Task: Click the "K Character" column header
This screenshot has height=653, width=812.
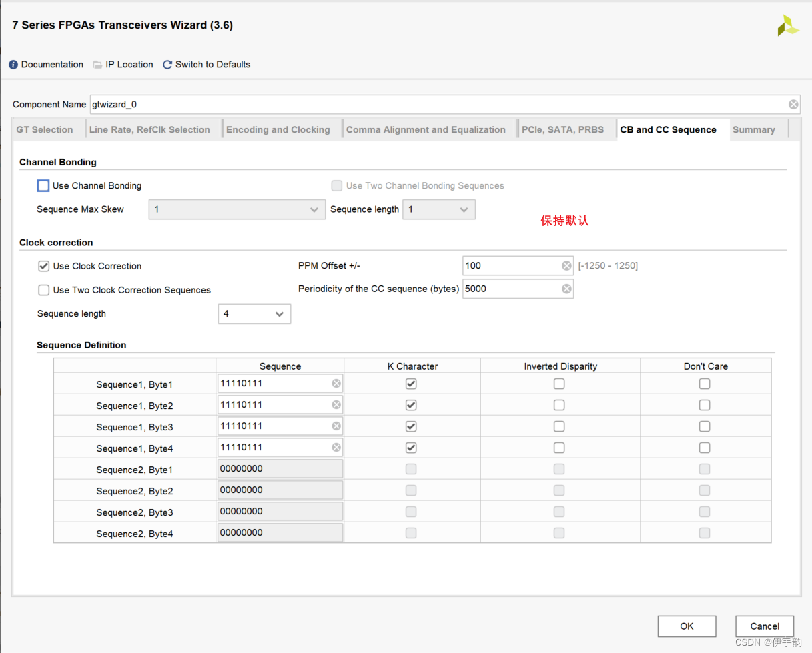Action: (x=412, y=366)
